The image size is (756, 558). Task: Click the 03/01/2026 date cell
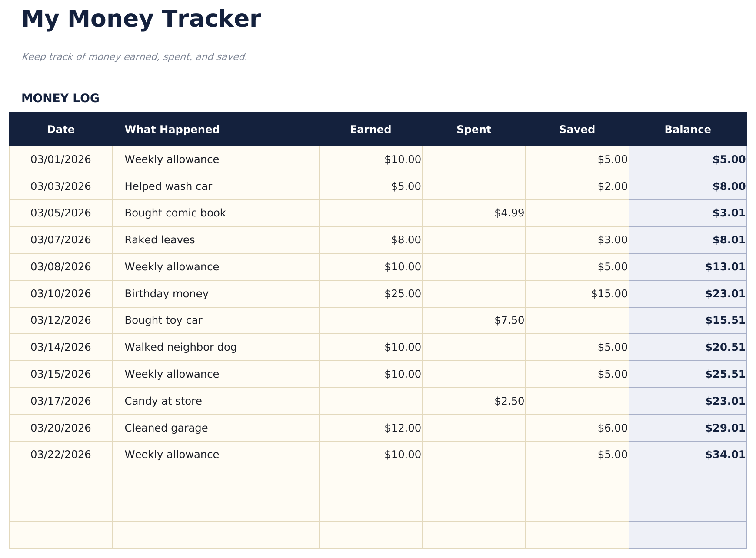61,159
